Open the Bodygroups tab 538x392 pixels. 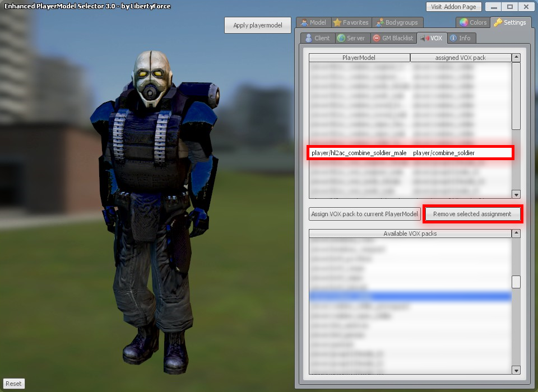[x=397, y=22]
